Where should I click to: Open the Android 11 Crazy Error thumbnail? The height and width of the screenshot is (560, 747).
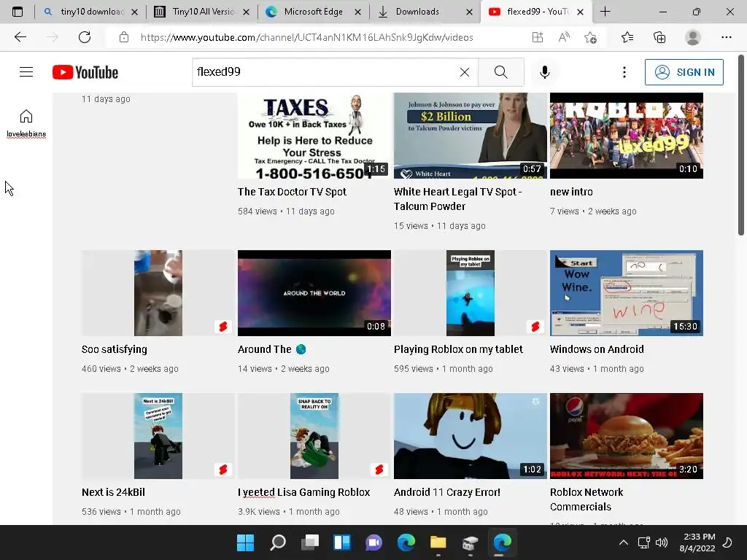coord(471,436)
